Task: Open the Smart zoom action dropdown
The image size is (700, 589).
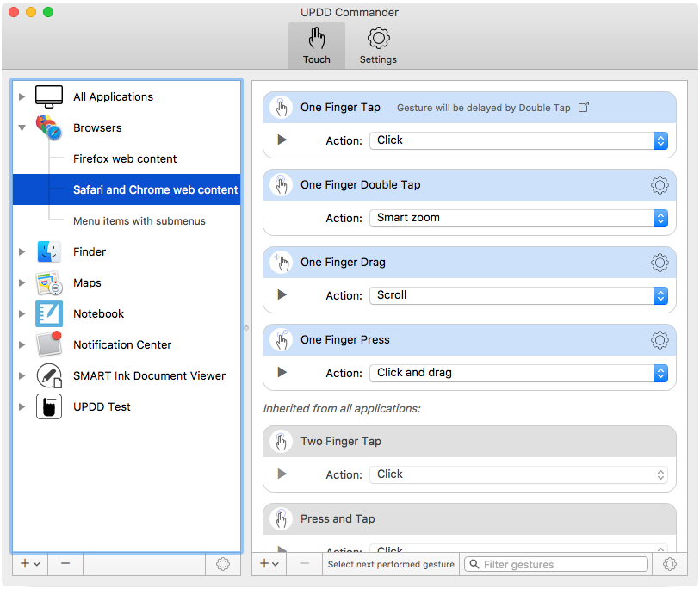Action: 518,218
